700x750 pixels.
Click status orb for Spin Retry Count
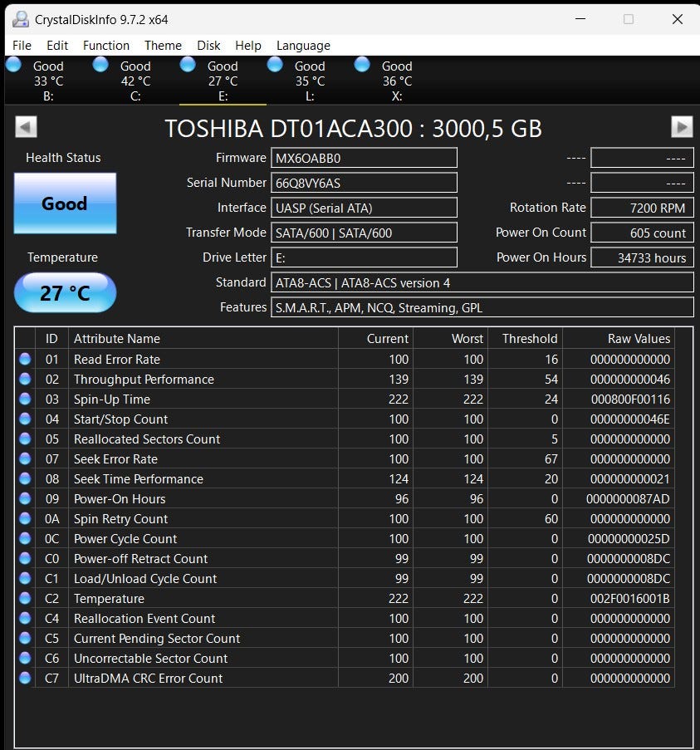pos(25,518)
